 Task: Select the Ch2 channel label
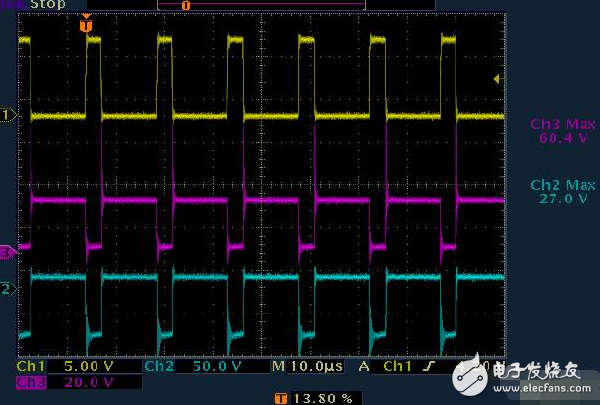(x=157, y=367)
